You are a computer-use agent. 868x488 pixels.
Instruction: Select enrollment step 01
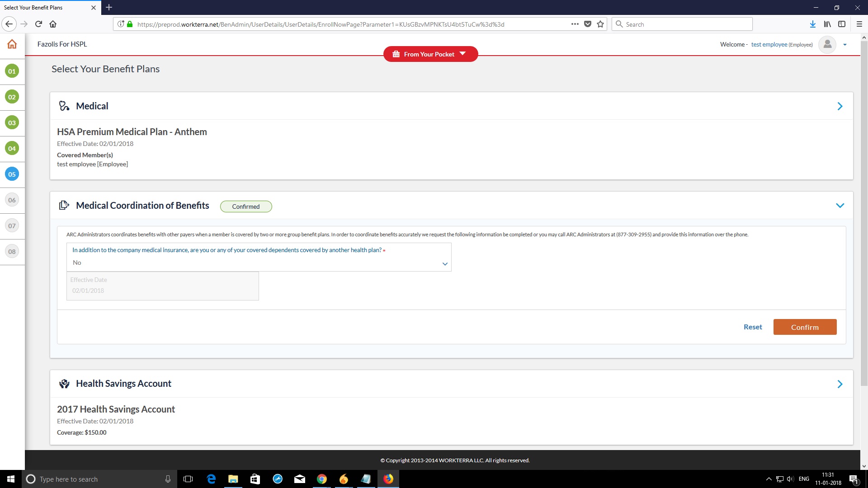click(12, 71)
